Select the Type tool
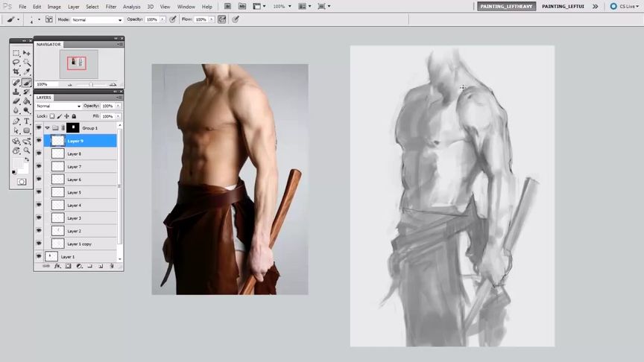Image resolution: width=644 pixels, height=362 pixels. 26,121
